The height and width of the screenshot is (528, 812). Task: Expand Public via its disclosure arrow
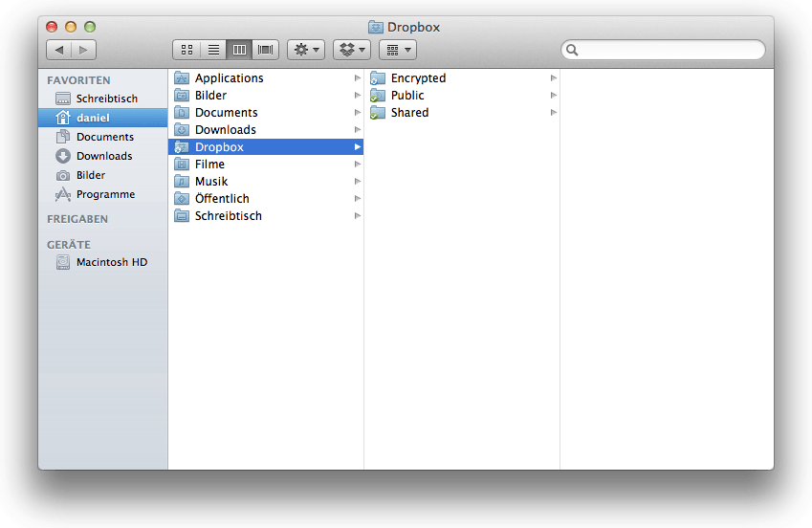click(554, 96)
